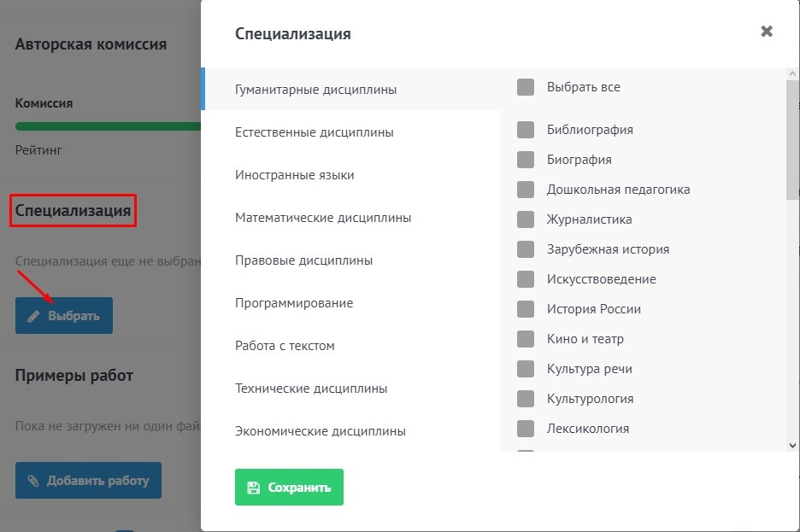
Task: Toggle the Кино и театр checkbox
Action: [526, 339]
